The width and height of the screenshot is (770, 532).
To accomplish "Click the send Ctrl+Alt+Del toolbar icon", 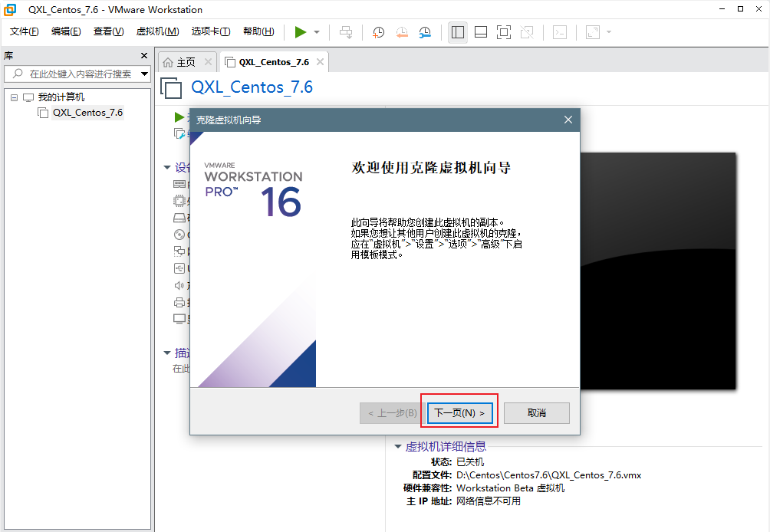I will tap(346, 32).
